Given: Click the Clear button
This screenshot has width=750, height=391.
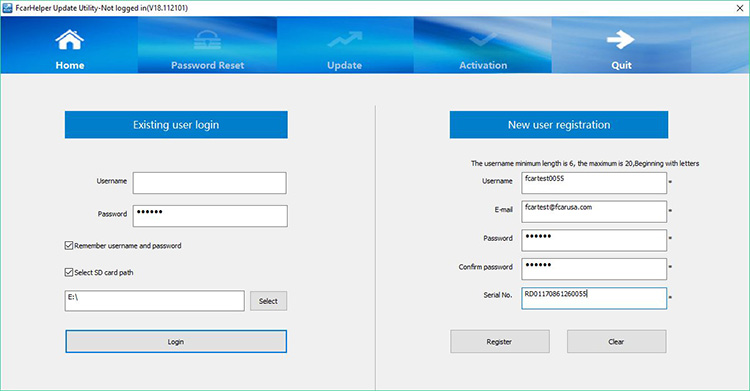Looking at the screenshot, I should pos(617,341).
